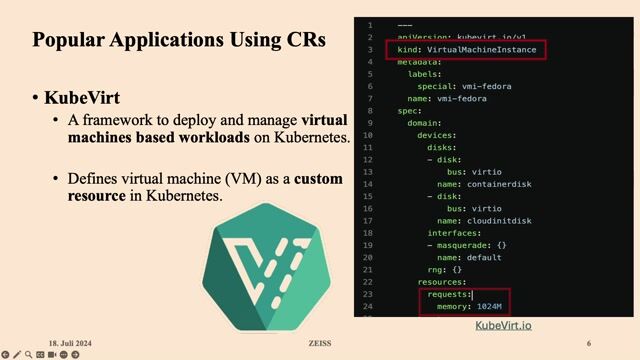Click the 'interfaces:' code line
This screenshot has height=360, width=640.
point(454,233)
